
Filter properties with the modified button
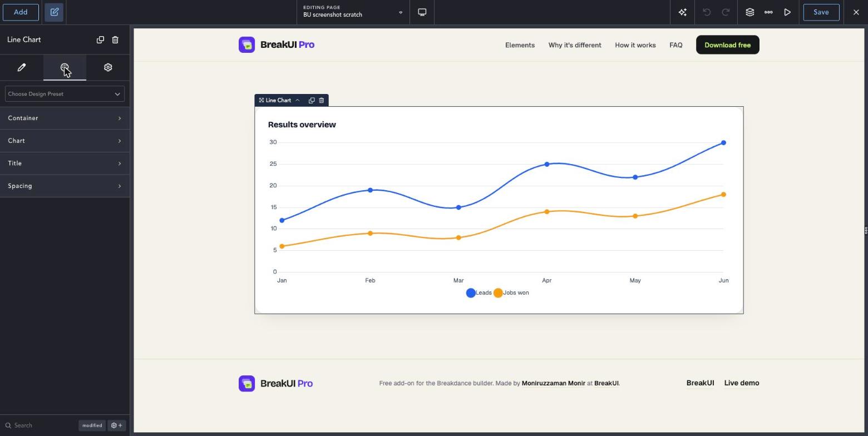coord(92,425)
